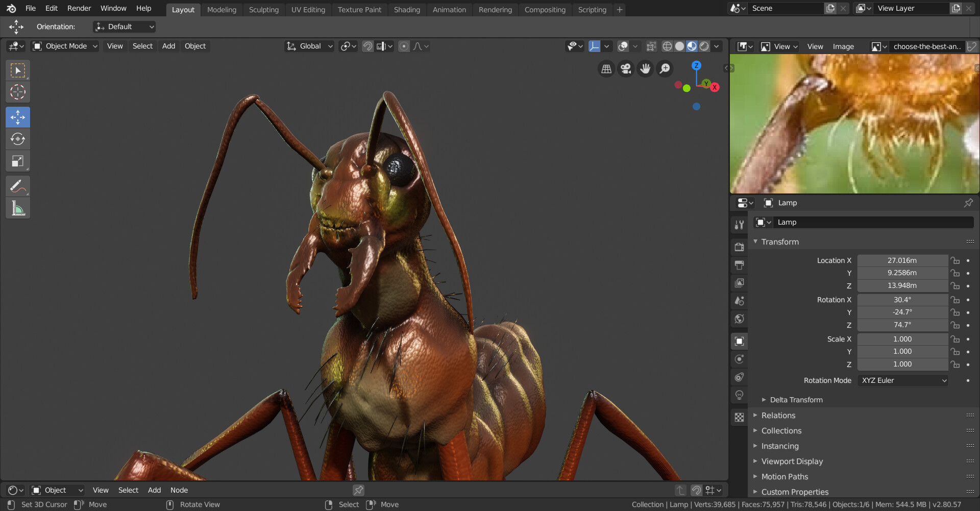The width and height of the screenshot is (980, 511).
Task: Open the Render menu in the top bar
Action: pyautogui.click(x=79, y=8)
